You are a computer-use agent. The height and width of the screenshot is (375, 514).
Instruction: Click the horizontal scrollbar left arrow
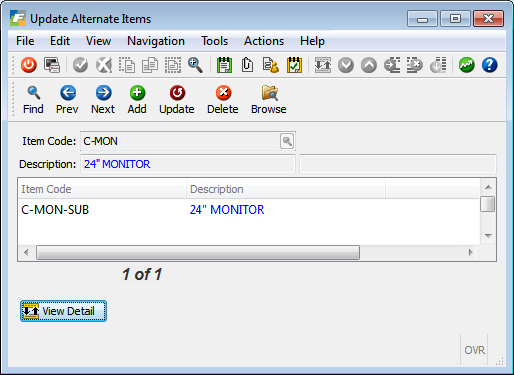tap(26, 253)
